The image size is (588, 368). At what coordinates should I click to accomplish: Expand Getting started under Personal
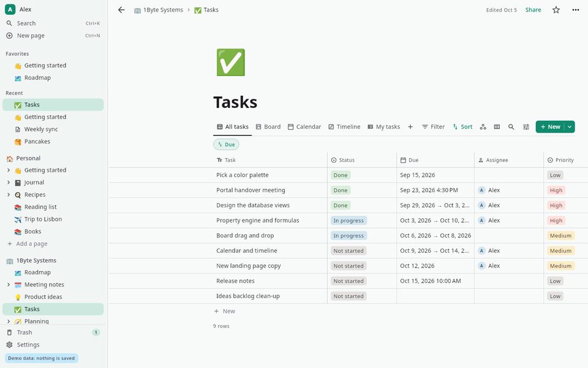click(x=9, y=170)
